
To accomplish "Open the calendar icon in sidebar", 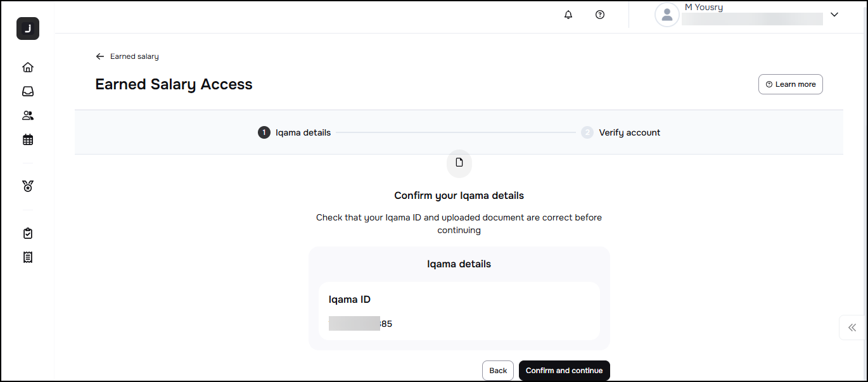I will pyautogui.click(x=28, y=139).
